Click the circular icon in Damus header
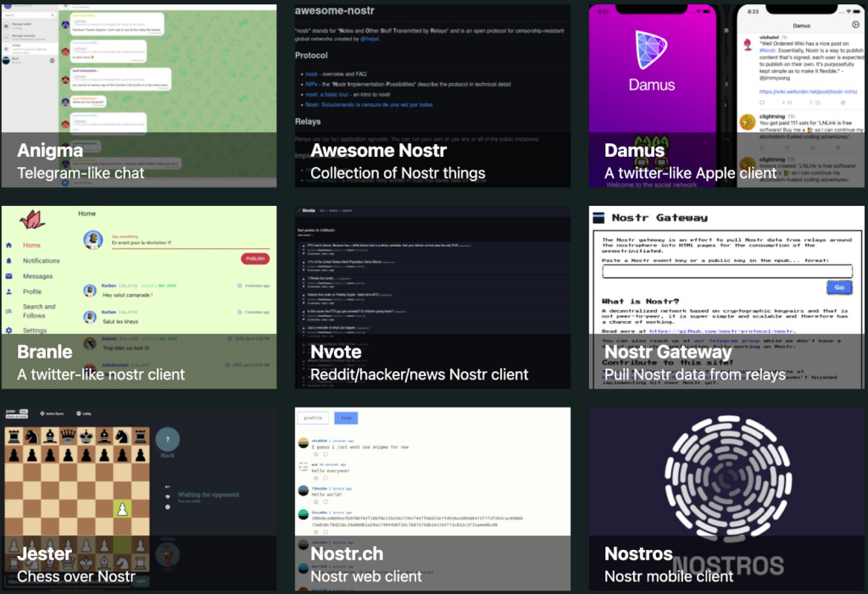 click(x=854, y=25)
